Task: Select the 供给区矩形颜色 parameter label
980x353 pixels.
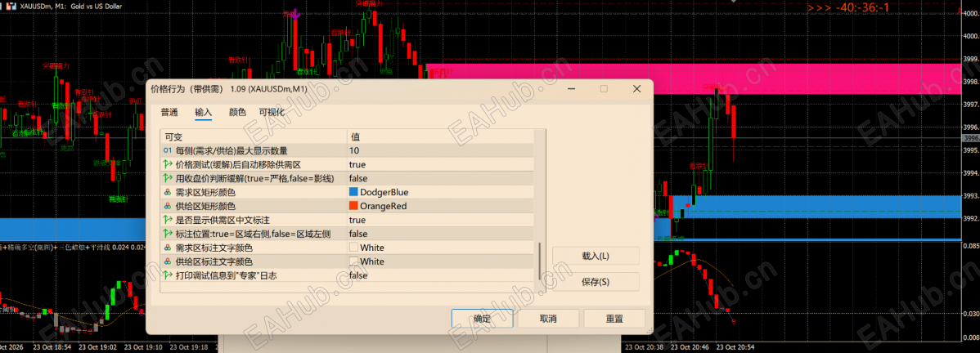Action: coord(205,206)
